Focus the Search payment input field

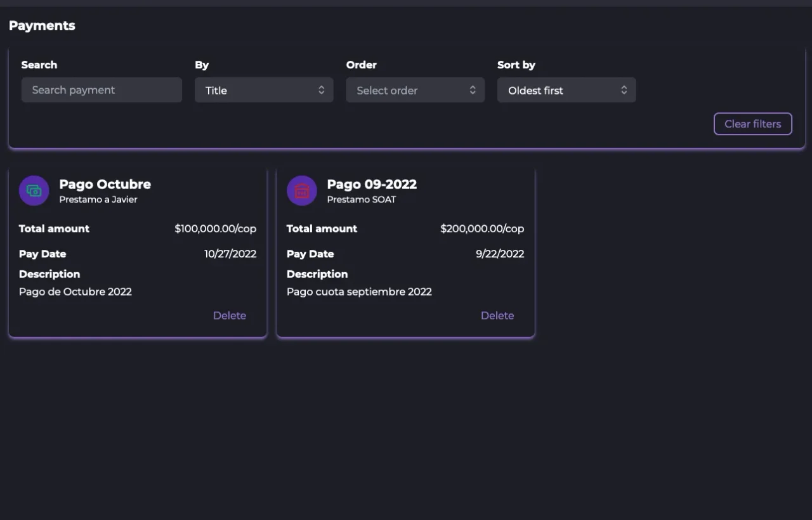pos(101,90)
